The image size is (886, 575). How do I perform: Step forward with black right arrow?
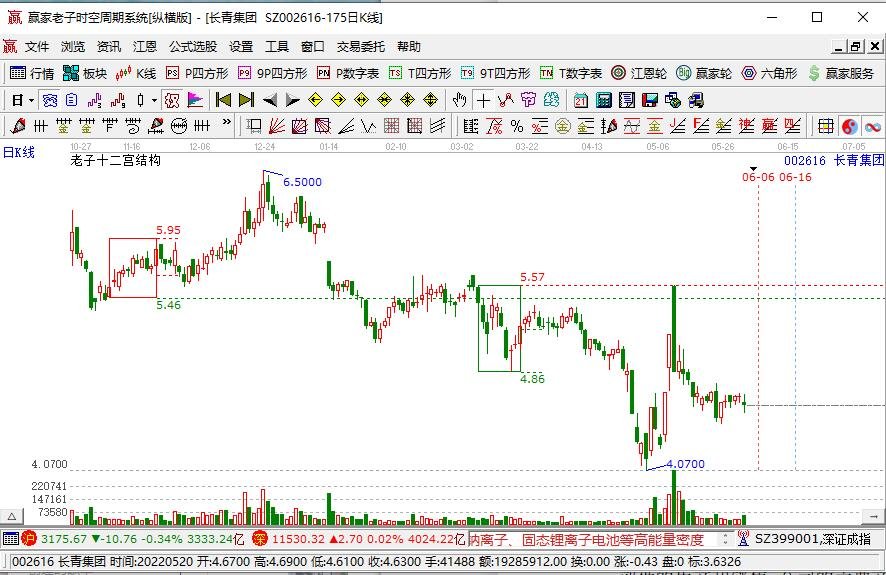(x=292, y=101)
